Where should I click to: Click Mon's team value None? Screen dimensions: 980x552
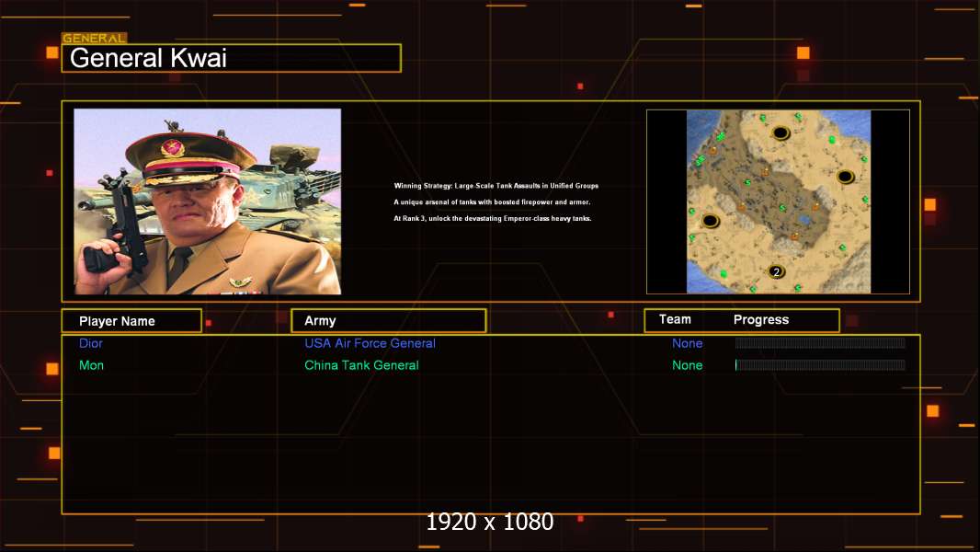pos(687,365)
